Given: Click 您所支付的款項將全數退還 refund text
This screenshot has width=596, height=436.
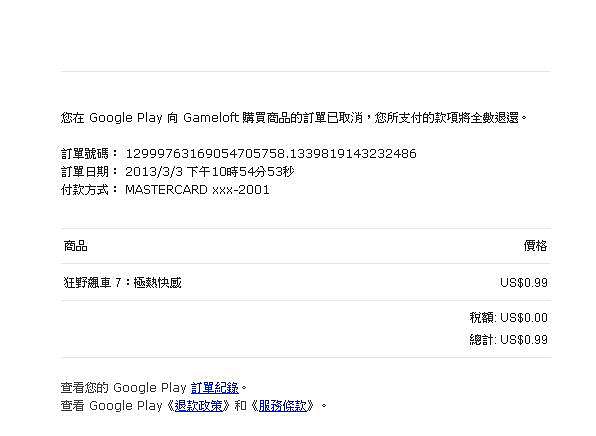Looking at the screenshot, I should pos(447,118).
